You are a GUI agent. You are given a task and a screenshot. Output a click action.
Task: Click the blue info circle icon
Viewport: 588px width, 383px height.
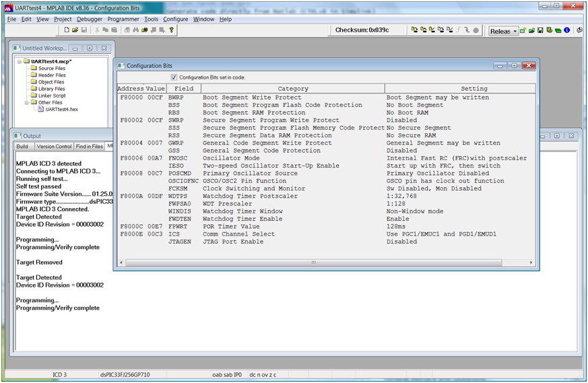click(566, 30)
